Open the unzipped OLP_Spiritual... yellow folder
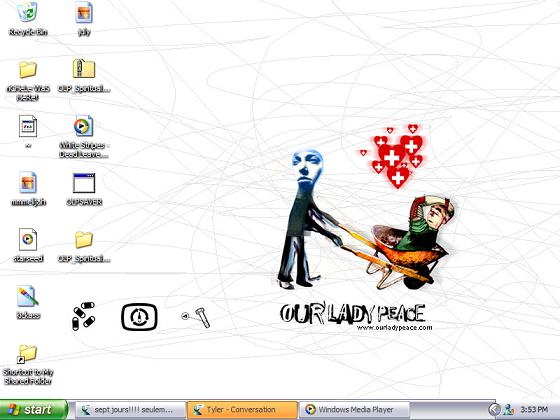 pyautogui.click(x=84, y=240)
